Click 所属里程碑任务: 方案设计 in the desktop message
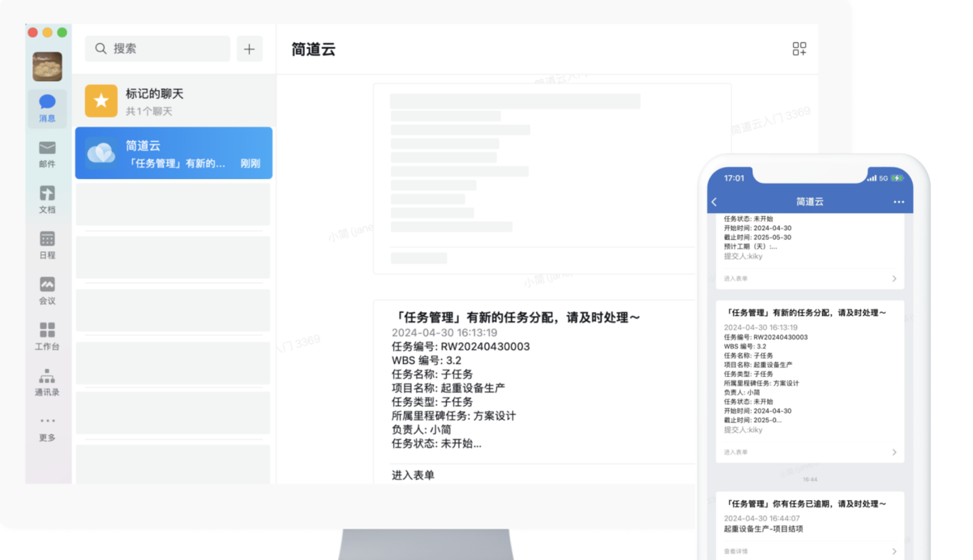 coord(454,416)
